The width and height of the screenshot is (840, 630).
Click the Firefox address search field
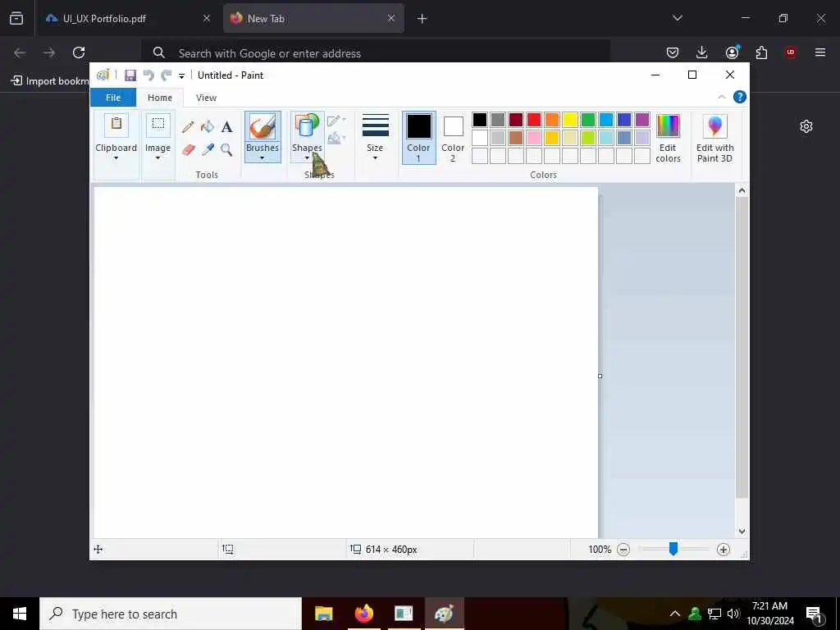375,53
